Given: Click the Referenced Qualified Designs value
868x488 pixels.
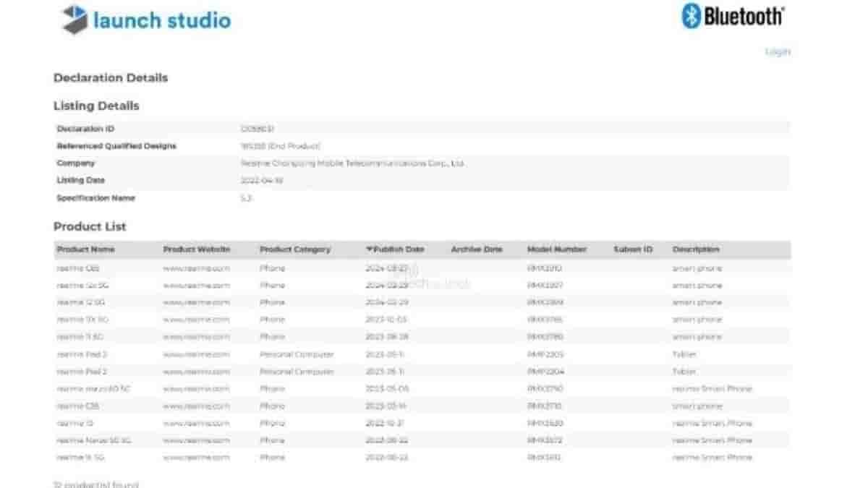Looking at the screenshot, I should point(280,146).
